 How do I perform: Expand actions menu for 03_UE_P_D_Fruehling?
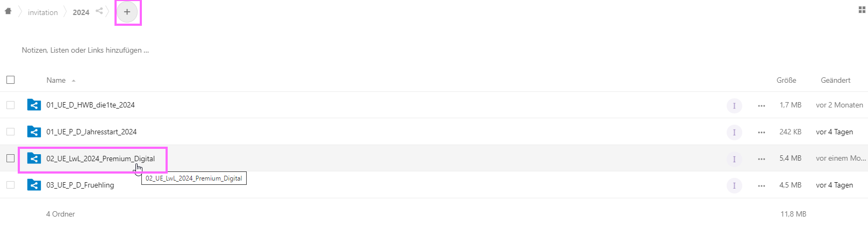pos(761,186)
